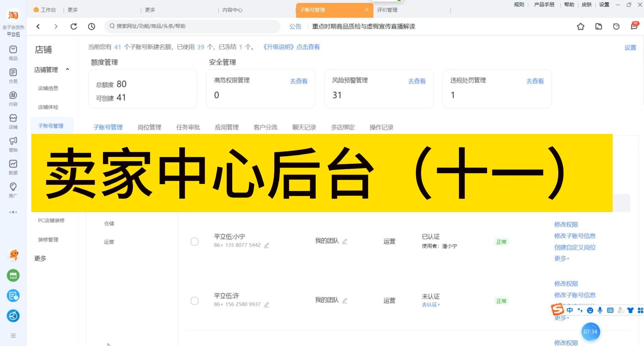Switch to 内容中心 top tab
Screen dimensions: 644x346
(x=233, y=10)
